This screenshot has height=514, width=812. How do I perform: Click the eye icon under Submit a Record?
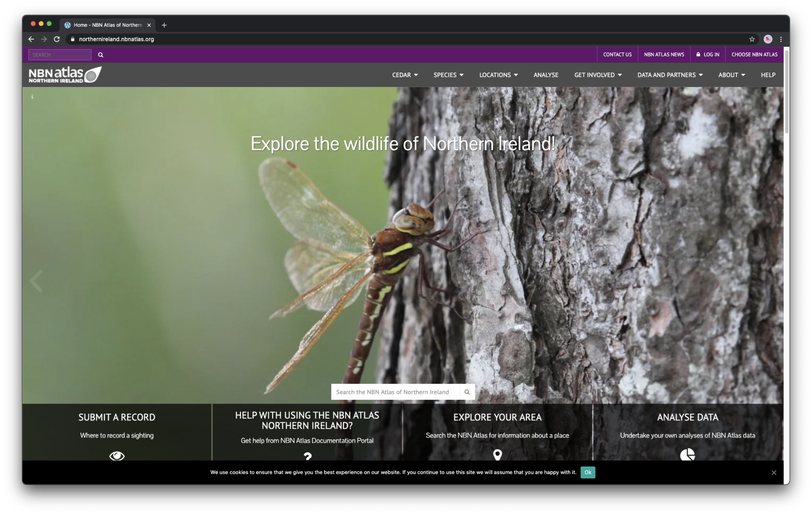117,455
